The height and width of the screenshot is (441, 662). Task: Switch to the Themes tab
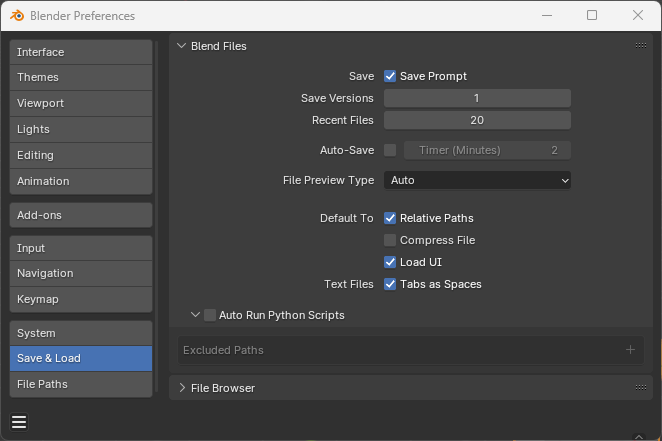(x=81, y=78)
